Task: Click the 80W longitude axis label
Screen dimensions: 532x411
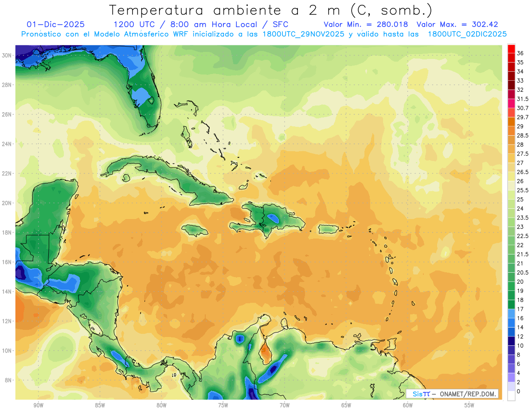Action: point(161,405)
